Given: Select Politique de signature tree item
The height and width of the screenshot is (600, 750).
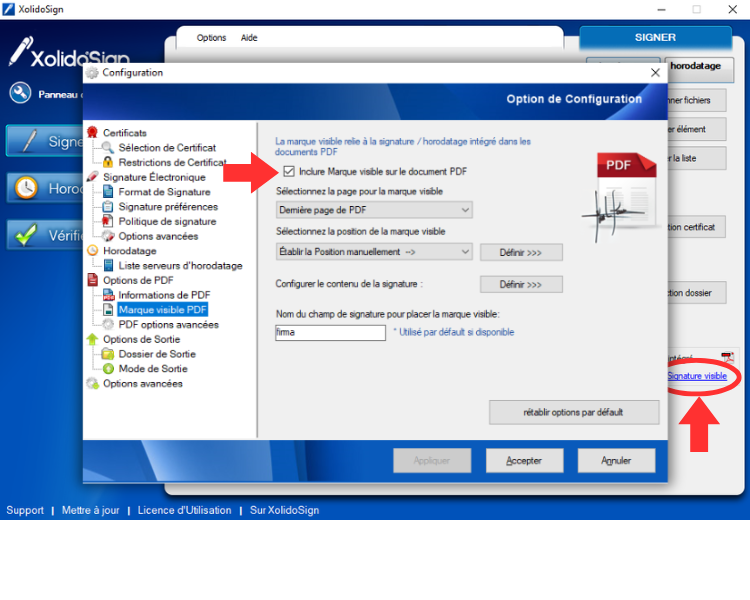Looking at the screenshot, I should (x=167, y=222).
